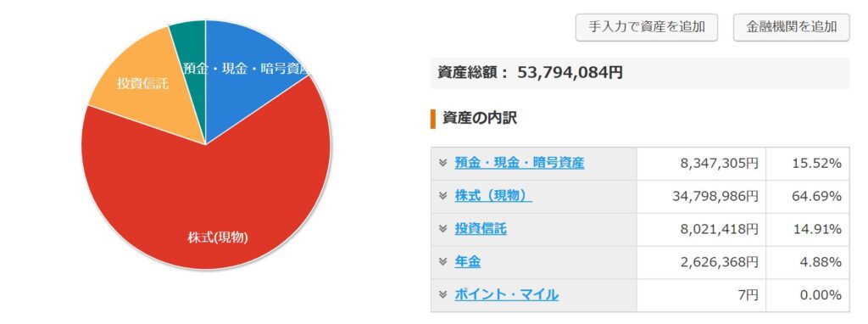
Task: Click the 34,798,986円 amount cell
Action: click(x=701, y=196)
